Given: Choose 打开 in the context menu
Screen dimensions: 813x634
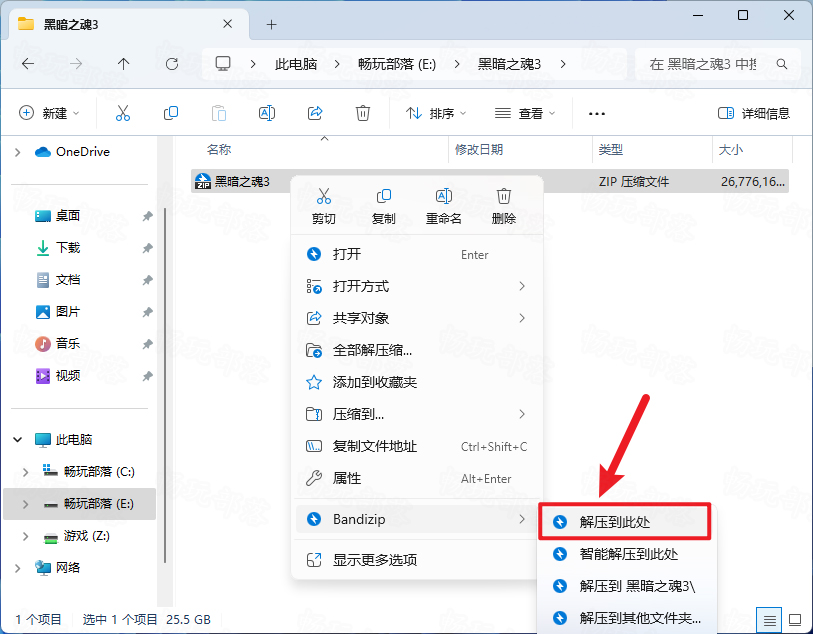Looking at the screenshot, I should [418, 255].
